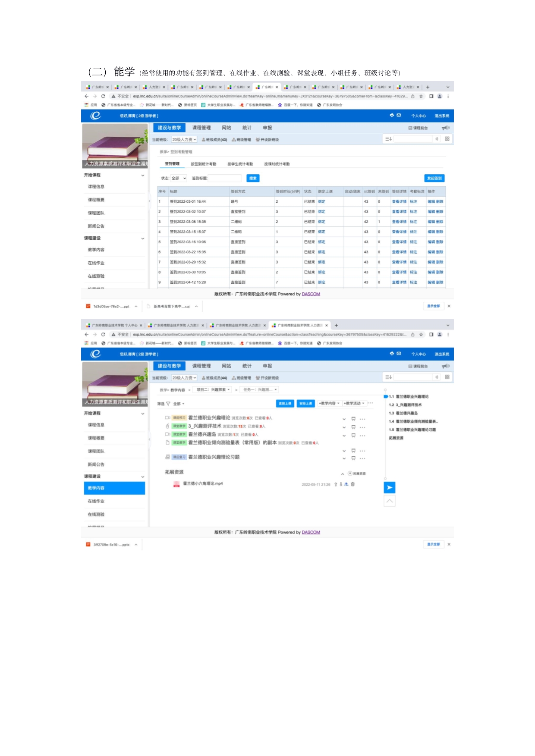Click the grid view icon in upper screenshot
Screen dimensions: 535x756
coord(447,138)
